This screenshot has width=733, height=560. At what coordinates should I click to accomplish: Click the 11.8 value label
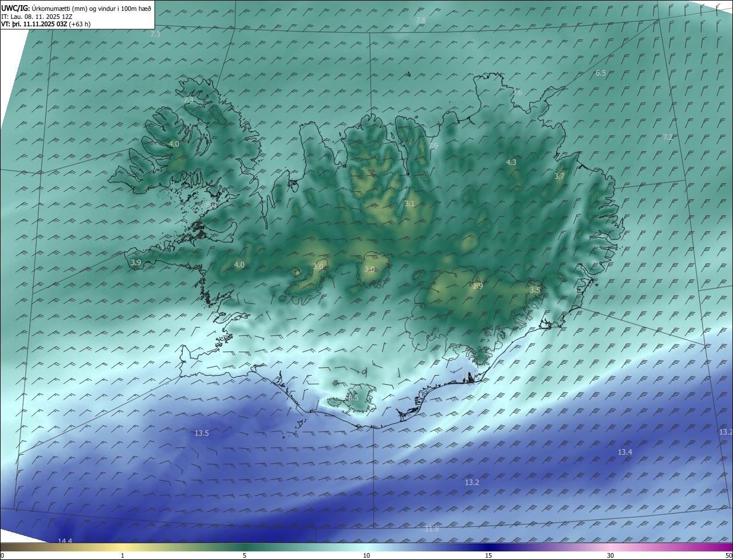pos(432,529)
